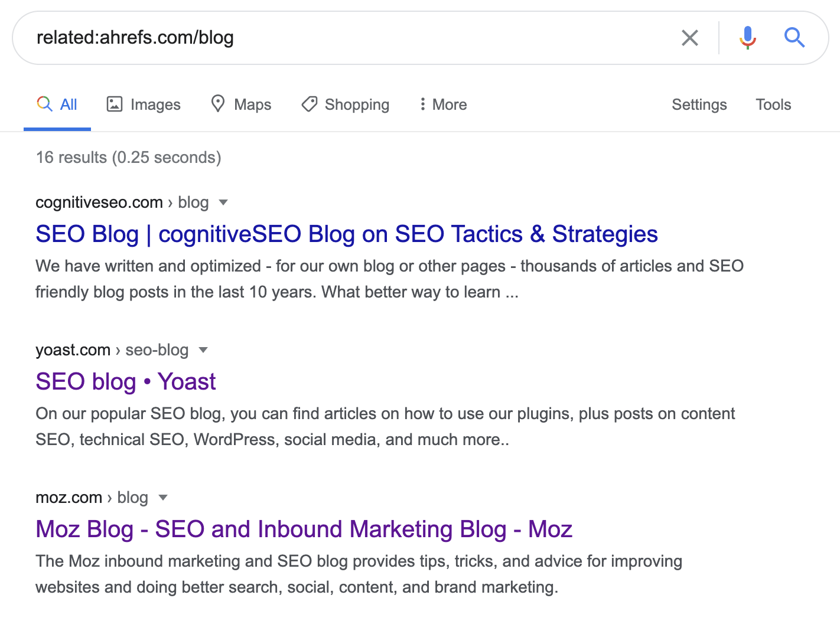Open the Settings menu
840x621 pixels.
[x=699, y=104]
